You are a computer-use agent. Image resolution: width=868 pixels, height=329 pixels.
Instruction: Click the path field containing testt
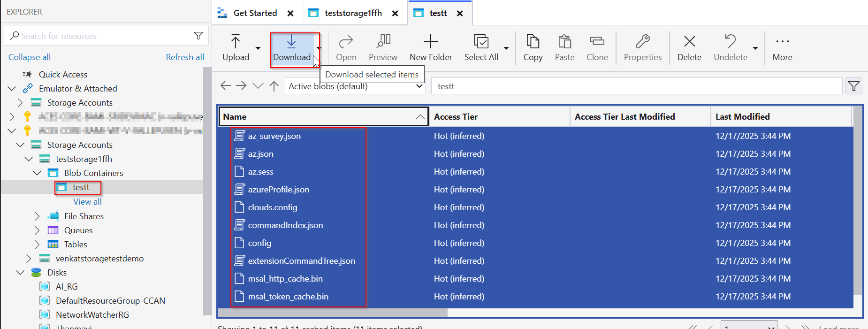(637, 86)
